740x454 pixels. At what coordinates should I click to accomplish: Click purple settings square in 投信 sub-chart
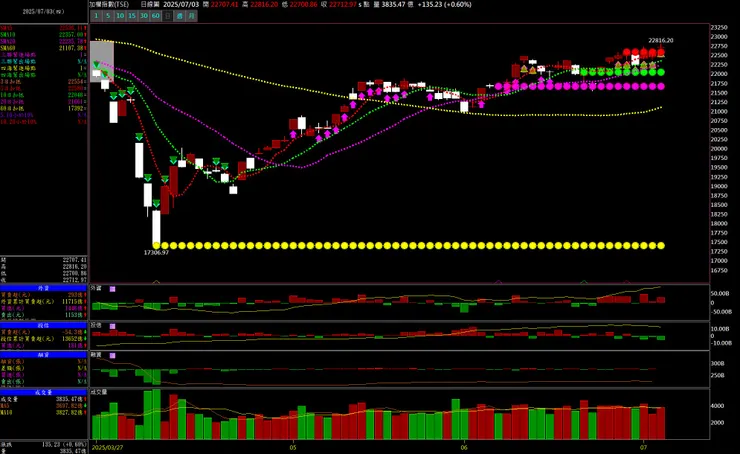112,326
